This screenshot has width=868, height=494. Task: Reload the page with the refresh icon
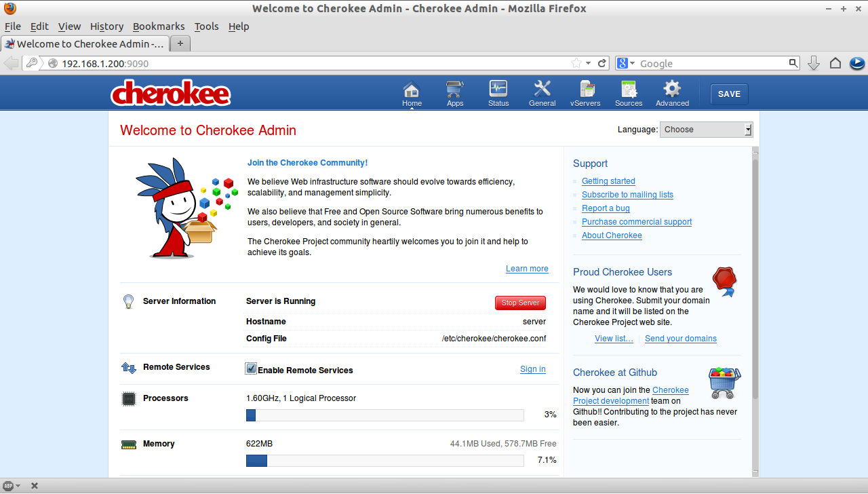pyautogui.click(x=601, y=63)
